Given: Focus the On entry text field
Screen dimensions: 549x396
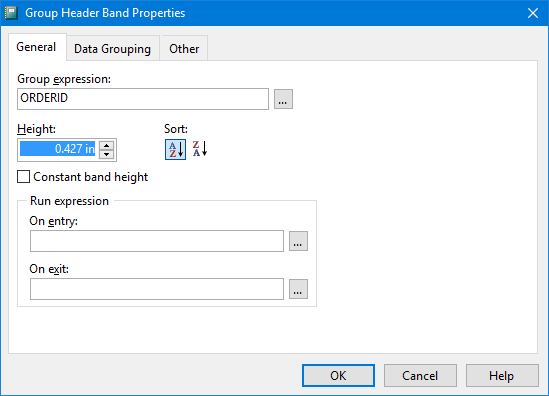Looking at the screenshot, I should pyautogui.click(x=157, y=241).
